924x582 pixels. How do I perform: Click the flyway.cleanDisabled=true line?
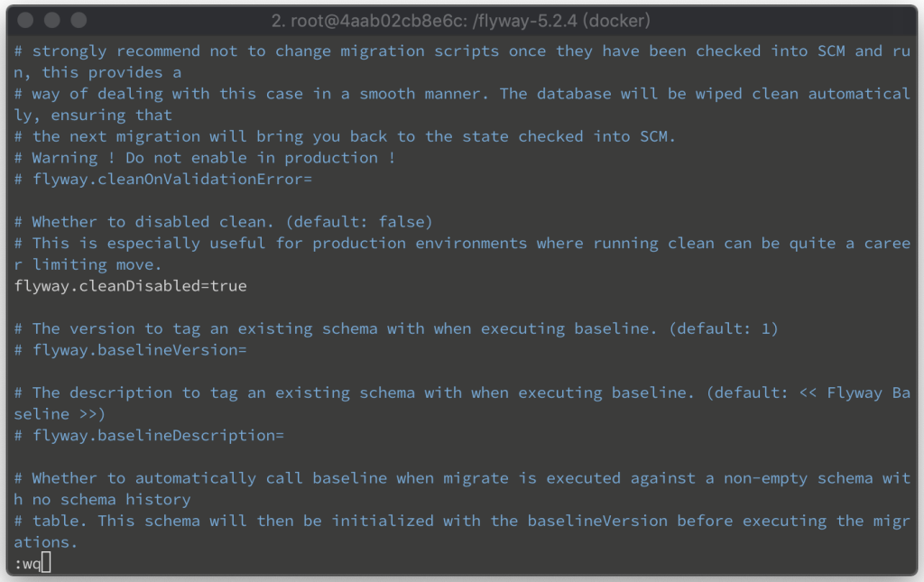[130, 286]
